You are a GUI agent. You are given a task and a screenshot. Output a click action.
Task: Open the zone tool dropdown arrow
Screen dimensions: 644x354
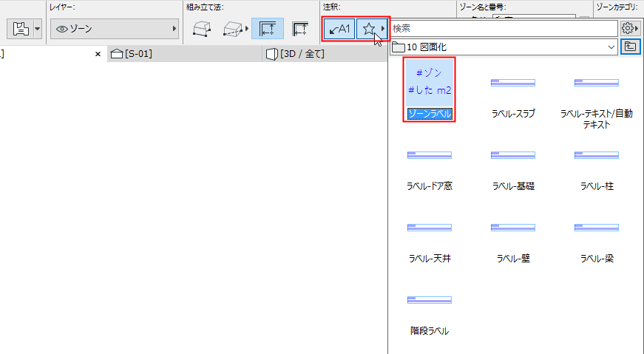pos(38,29)
